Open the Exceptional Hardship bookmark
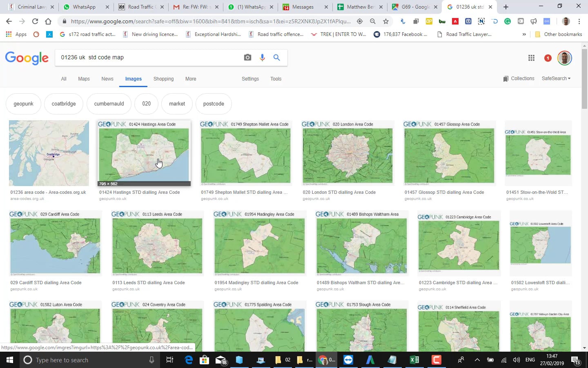The width and height of the screenshot is (588, 368). (x=214, y=34)
